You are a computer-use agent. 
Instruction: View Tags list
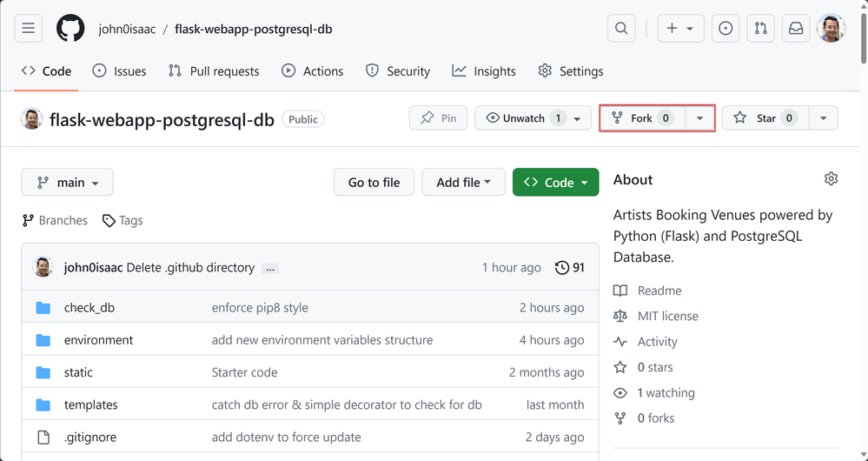click(x=123, y=221)
